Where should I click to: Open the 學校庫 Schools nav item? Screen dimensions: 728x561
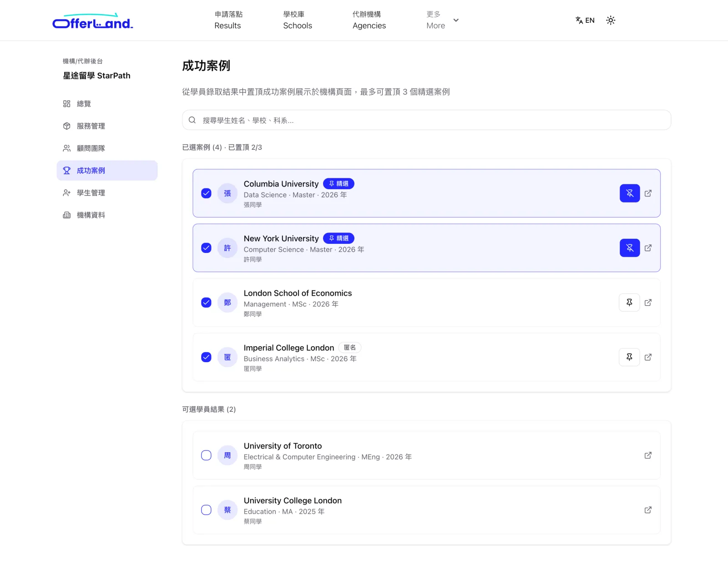(x=298, y=20)
